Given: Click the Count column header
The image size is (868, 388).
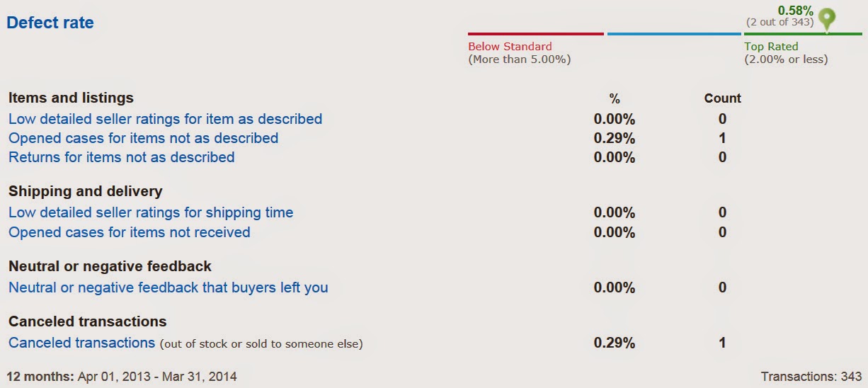Looking at the screenshot, I should (x=722, y=98).
